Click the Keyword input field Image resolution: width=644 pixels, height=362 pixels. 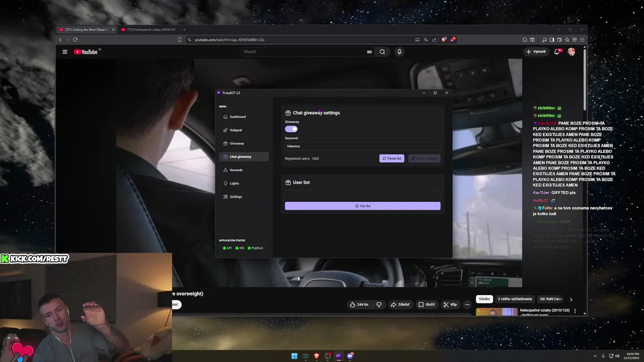pyautogui.click(x=362, y=146)
